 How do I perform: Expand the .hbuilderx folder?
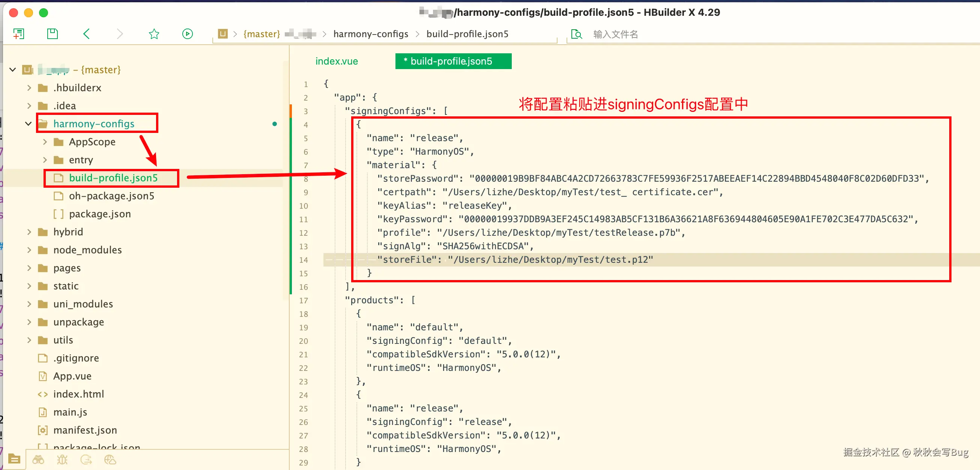pos(29,88)
